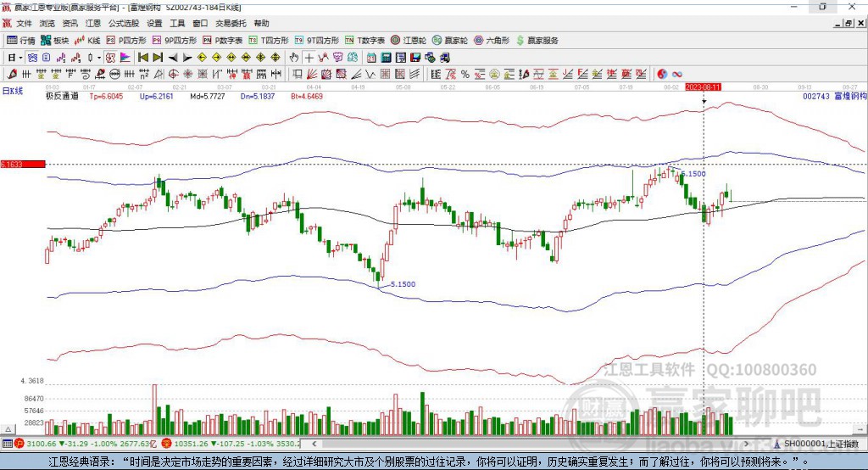Open the 交易委托 menu
Screen dimensions: 868x470
[231, 23]
